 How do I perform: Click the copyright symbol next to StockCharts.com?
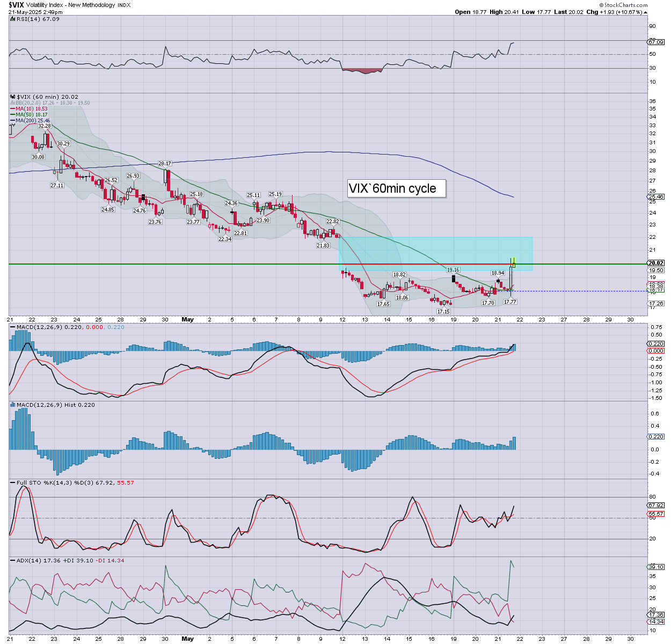[x=601, y=5]
